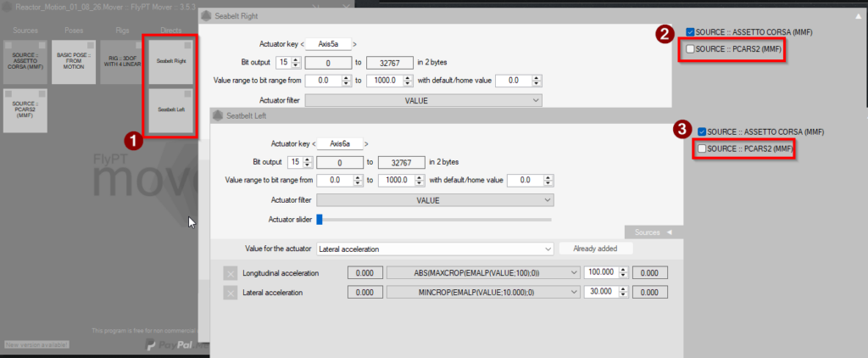Click the Seabelt Right window title icon
Screen dimensions: 868x358
[207, 16]
